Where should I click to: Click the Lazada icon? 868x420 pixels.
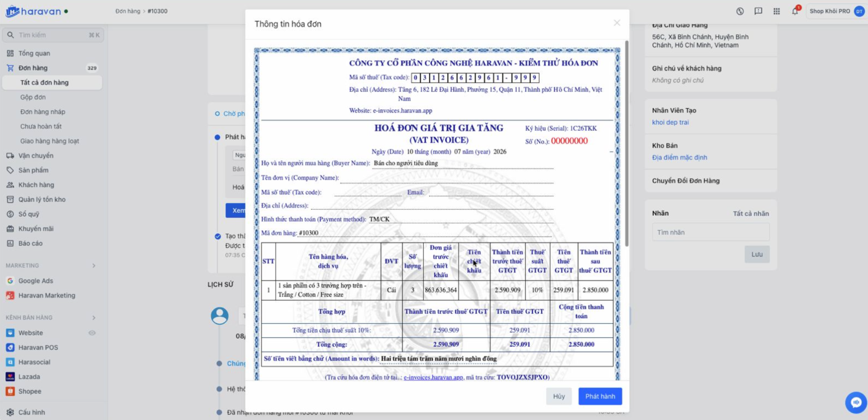(x=10, y=377)
